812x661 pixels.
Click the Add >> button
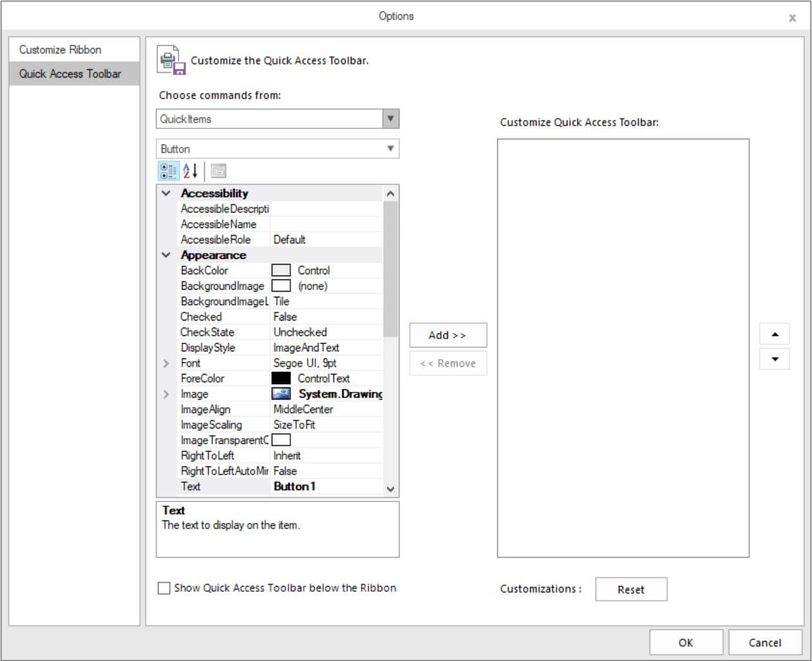pyautogui.click(x=448, y=335)
